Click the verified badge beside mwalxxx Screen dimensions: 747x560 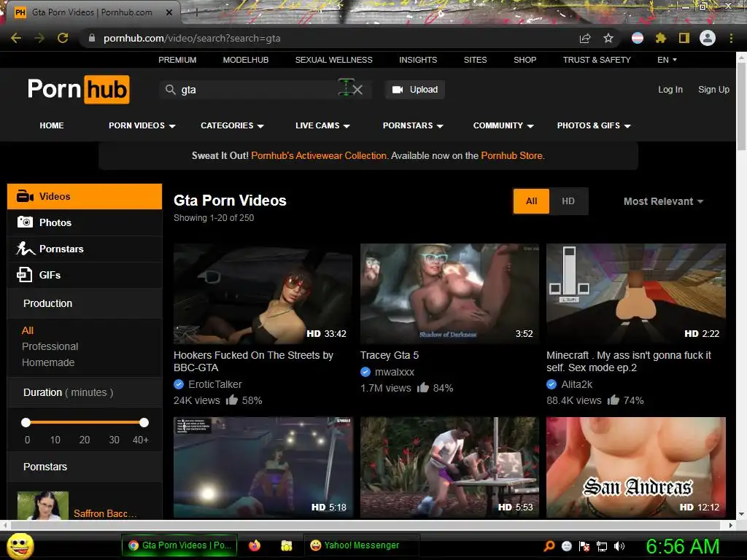(365, 372)
